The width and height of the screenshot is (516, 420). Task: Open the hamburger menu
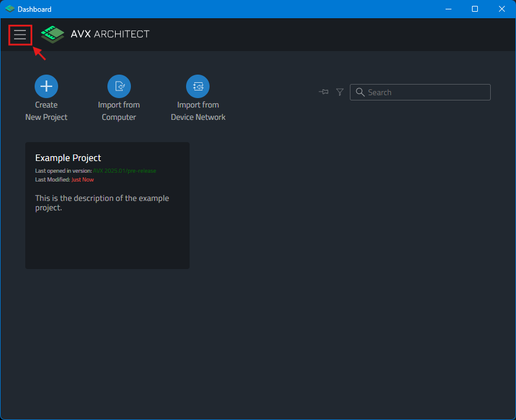tap(20, 35)
